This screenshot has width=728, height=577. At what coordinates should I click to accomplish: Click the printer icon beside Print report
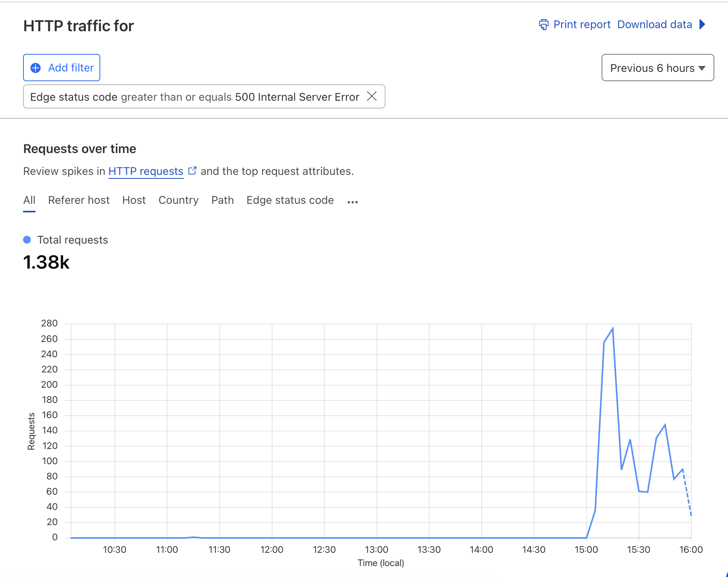(x=543, y=25)
